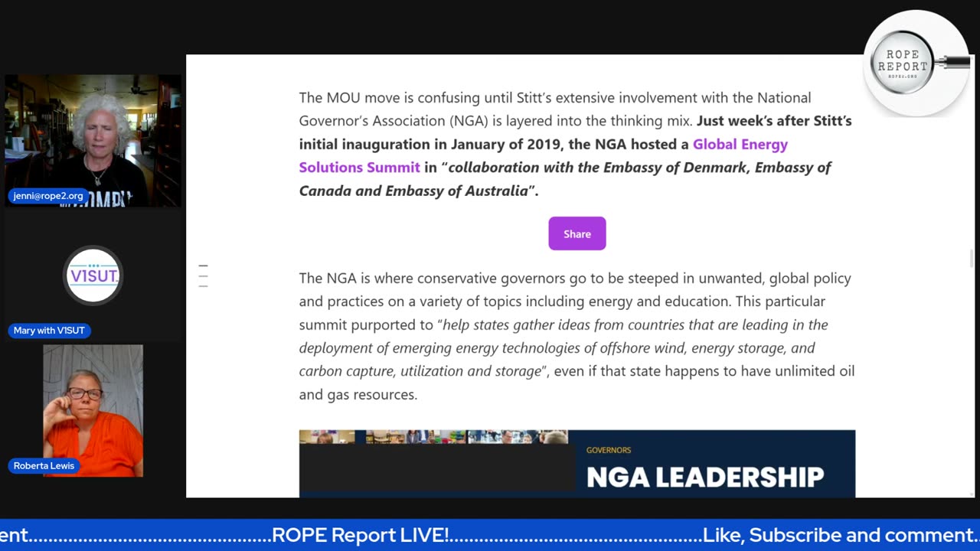Open the article outline lines icon
This screenshot has height=551, width=980.
coord(203,276)
